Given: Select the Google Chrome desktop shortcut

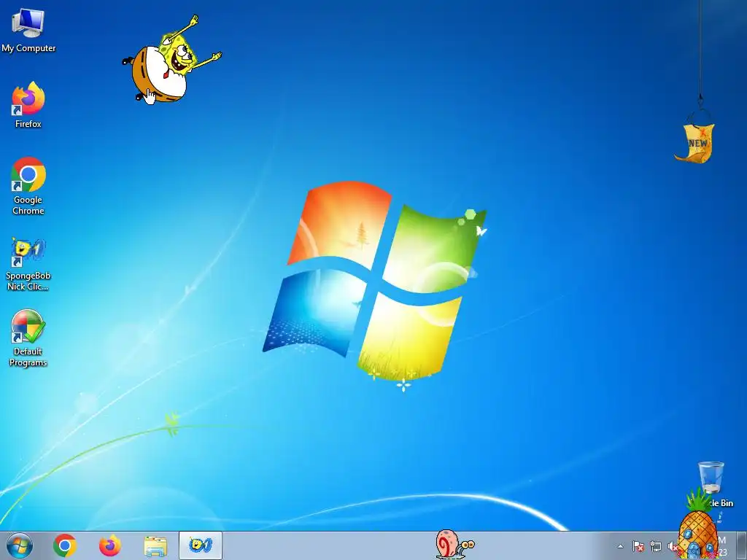Looking at the screenshot, I should 28,186.
